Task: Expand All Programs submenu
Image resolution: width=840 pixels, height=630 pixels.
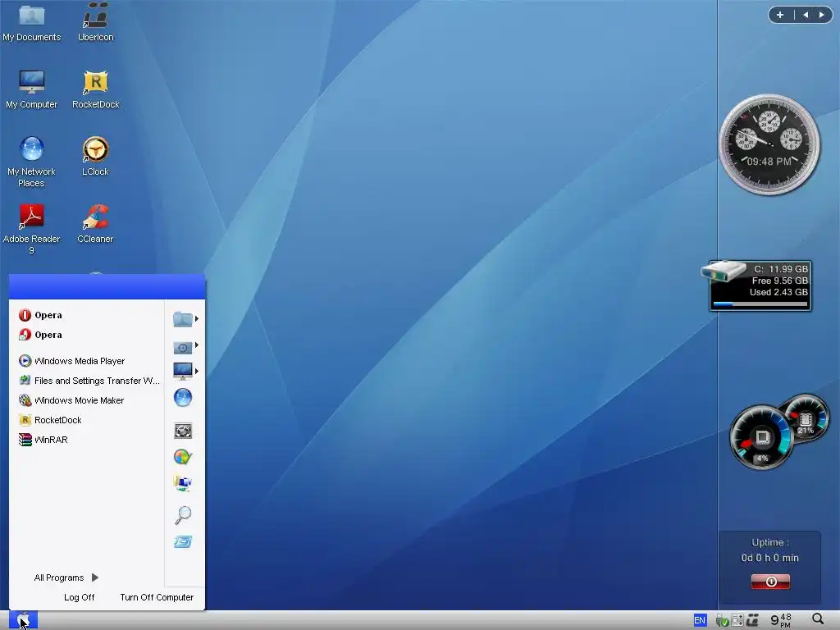Action: pos(66,577)
